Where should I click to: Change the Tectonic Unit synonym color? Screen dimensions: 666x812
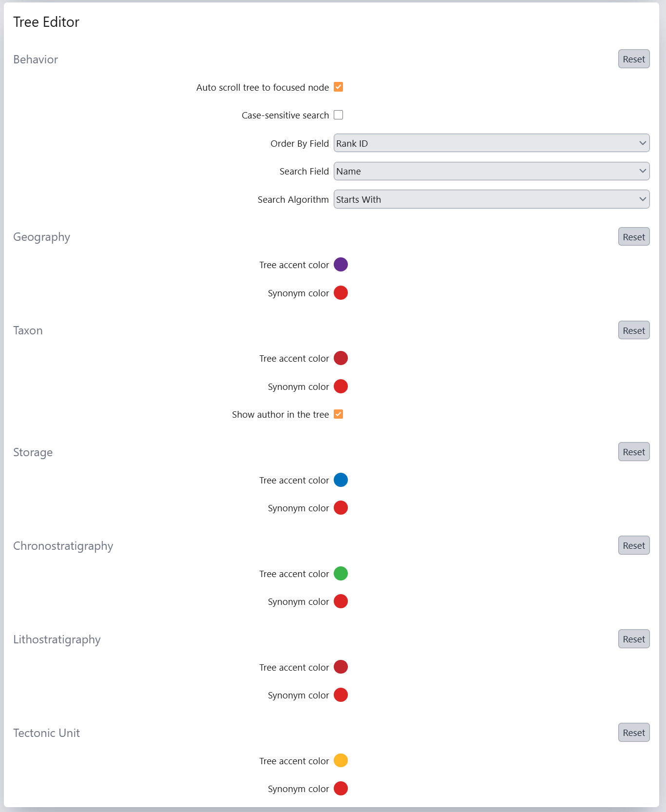pos(341,789)
